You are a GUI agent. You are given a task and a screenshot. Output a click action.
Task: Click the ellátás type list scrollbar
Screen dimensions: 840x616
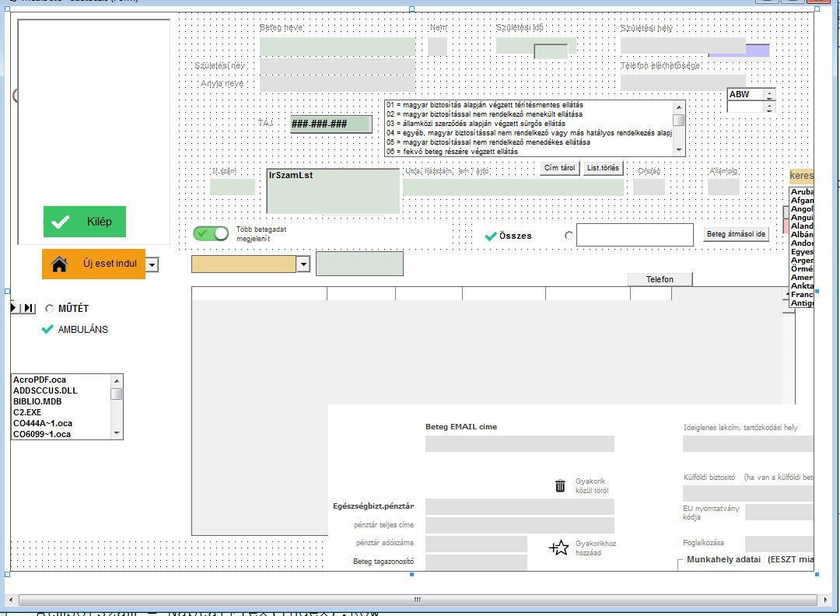click(677, 127)
